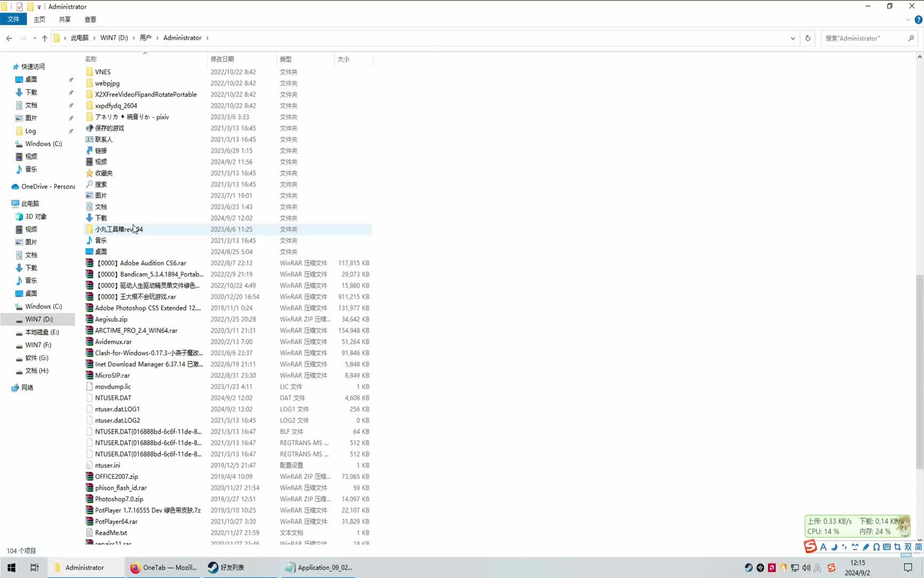
Task: Click the Back navigation arrow
Action: (x=9, y=38)
